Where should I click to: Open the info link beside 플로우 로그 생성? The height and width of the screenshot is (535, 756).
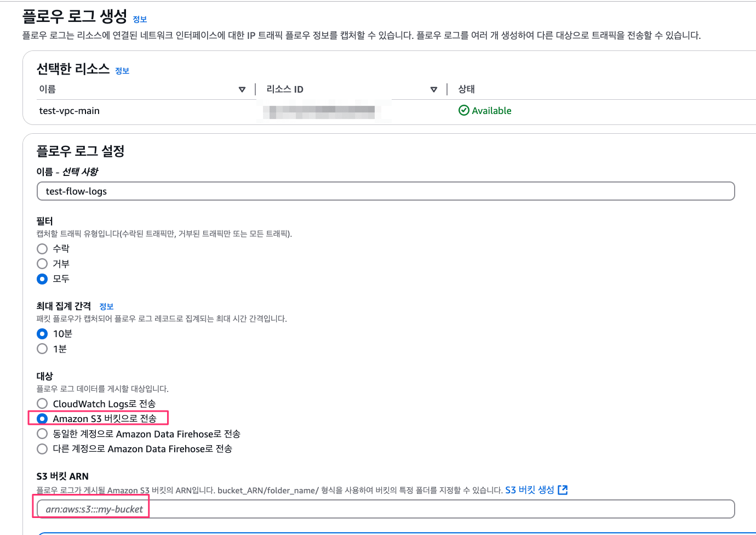tap(140, 19)
